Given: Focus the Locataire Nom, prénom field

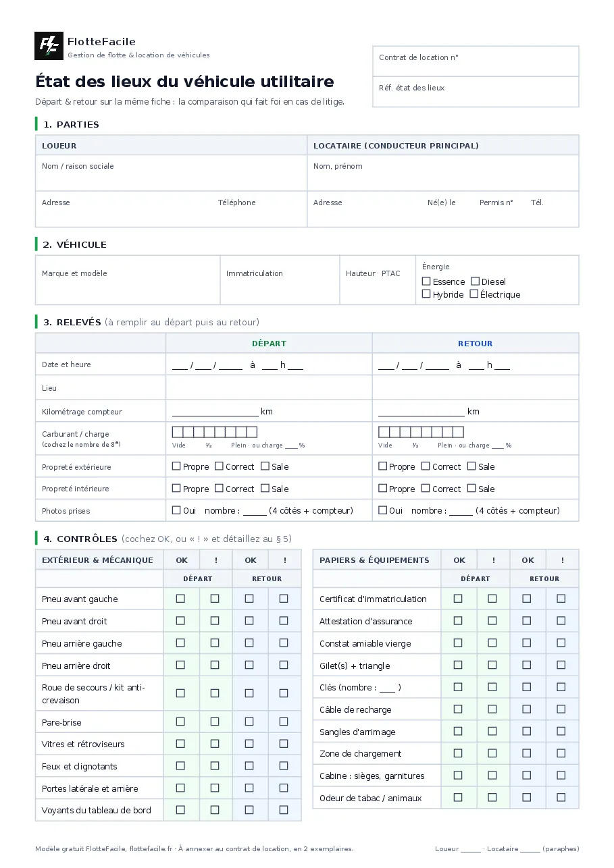Looking at the screenshot, I should (443, 173).
